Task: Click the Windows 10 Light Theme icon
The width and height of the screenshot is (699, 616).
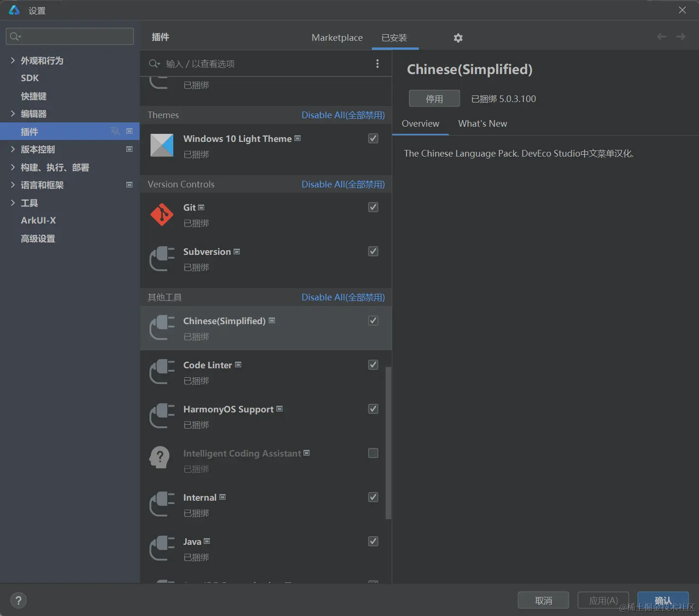Action: (162, 145)
